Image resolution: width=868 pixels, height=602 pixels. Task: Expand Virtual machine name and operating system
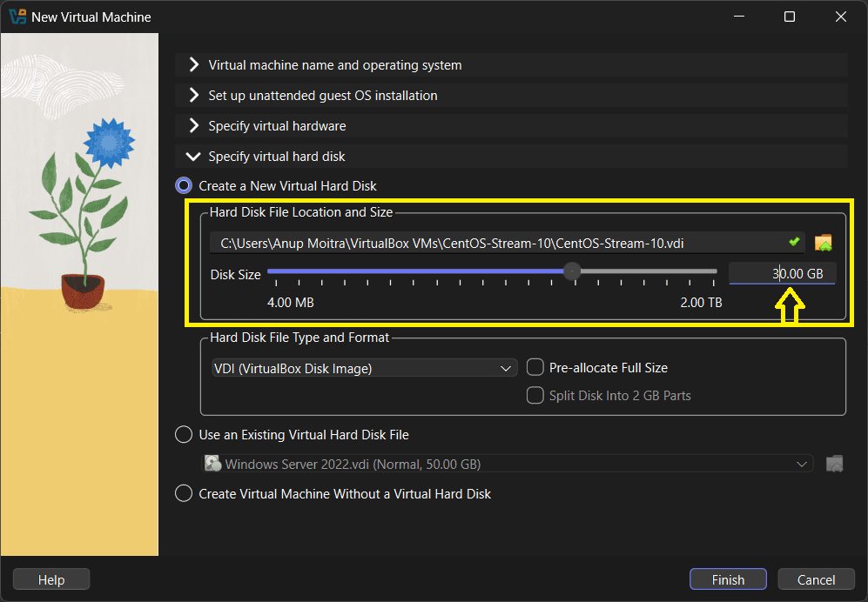click(x=334, y=65)
